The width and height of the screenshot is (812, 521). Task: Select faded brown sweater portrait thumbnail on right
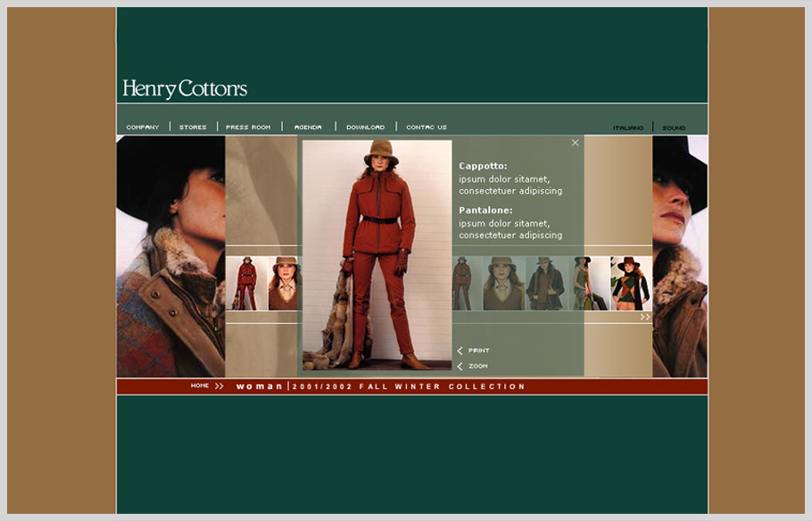click(504, 284)
